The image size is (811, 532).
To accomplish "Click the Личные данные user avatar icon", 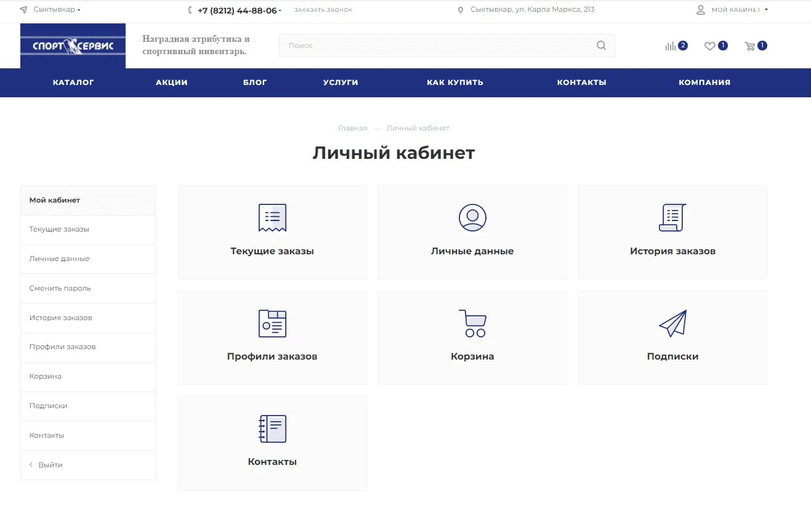I will 472,217.
